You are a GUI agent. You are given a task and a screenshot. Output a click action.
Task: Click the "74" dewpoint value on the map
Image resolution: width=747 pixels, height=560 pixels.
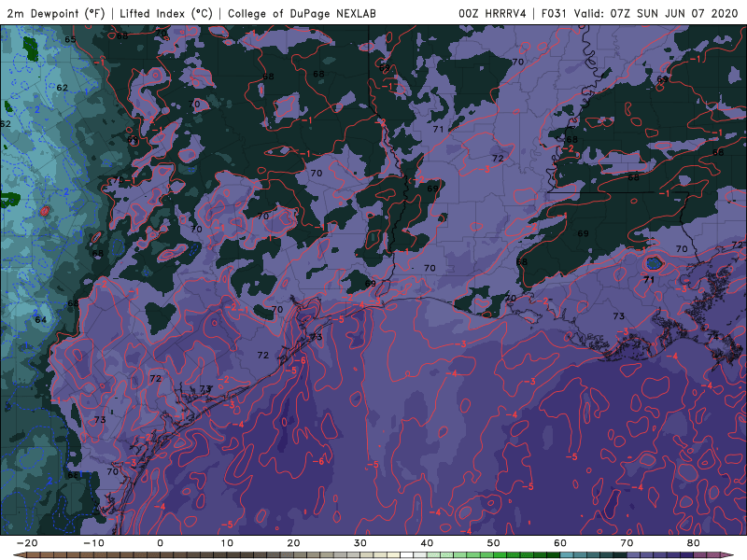713,337
